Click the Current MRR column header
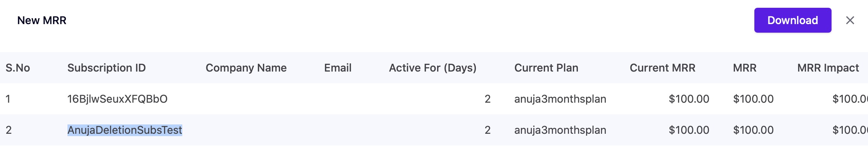 click(662, 68)
